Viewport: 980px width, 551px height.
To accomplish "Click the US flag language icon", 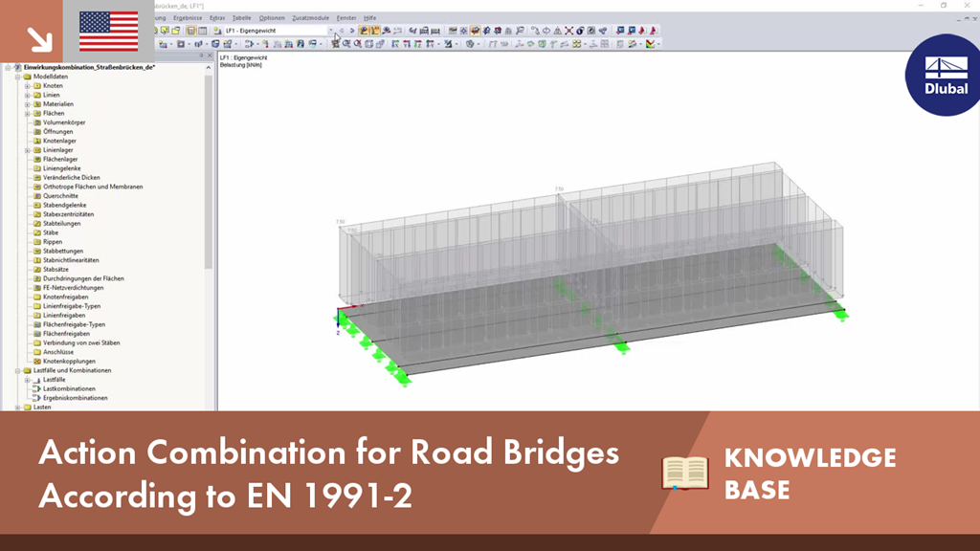I will click(109, 32).
